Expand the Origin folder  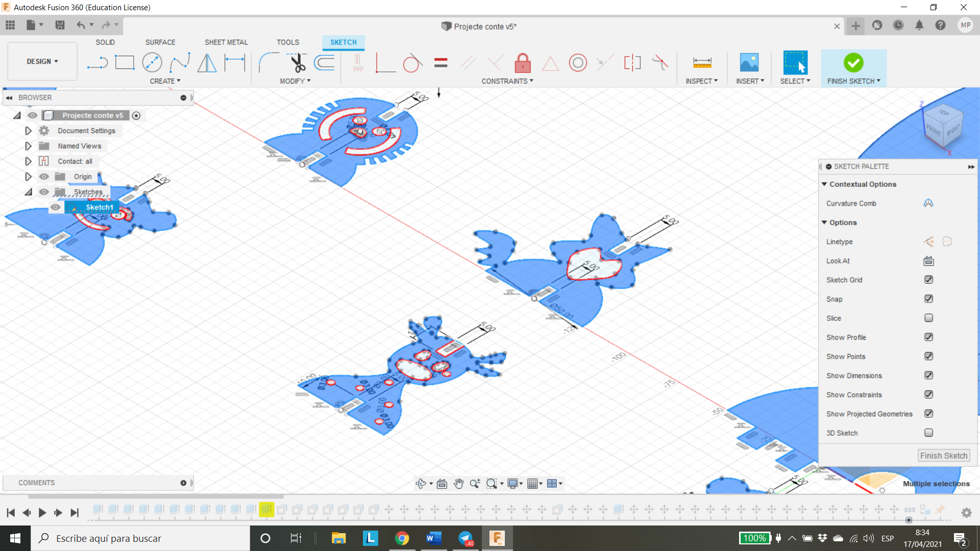coord(27,176)
